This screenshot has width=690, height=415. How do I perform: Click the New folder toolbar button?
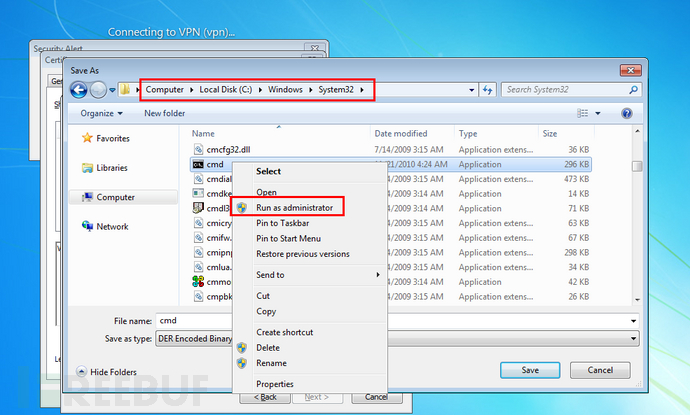165,113
